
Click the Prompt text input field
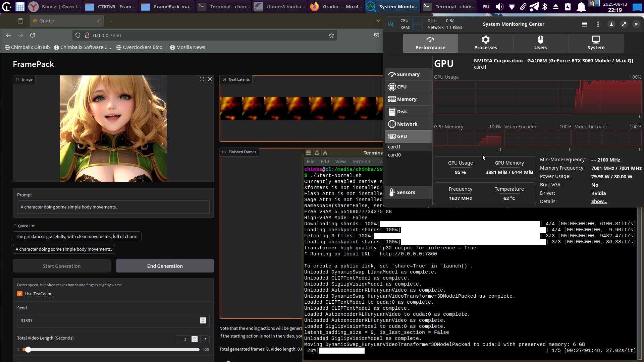coord(113,207)
